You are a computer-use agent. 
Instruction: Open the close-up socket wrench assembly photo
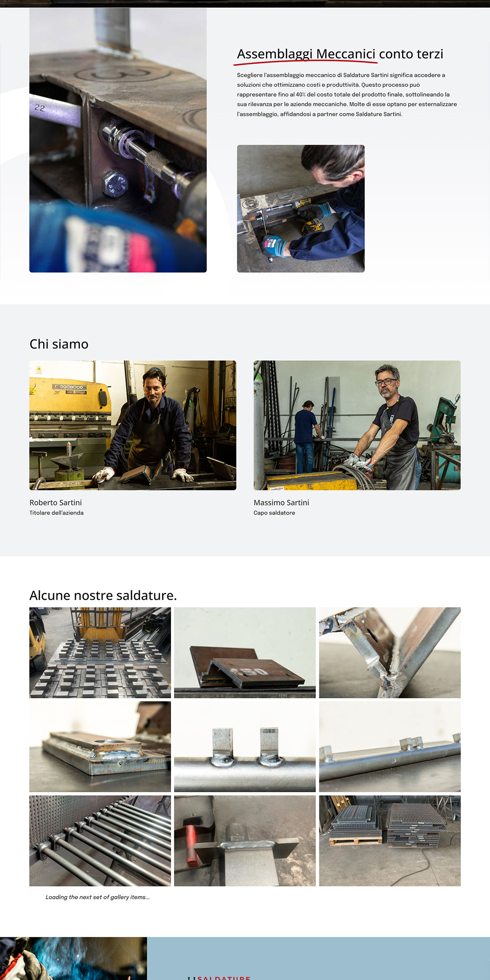(x=118, y=140)
